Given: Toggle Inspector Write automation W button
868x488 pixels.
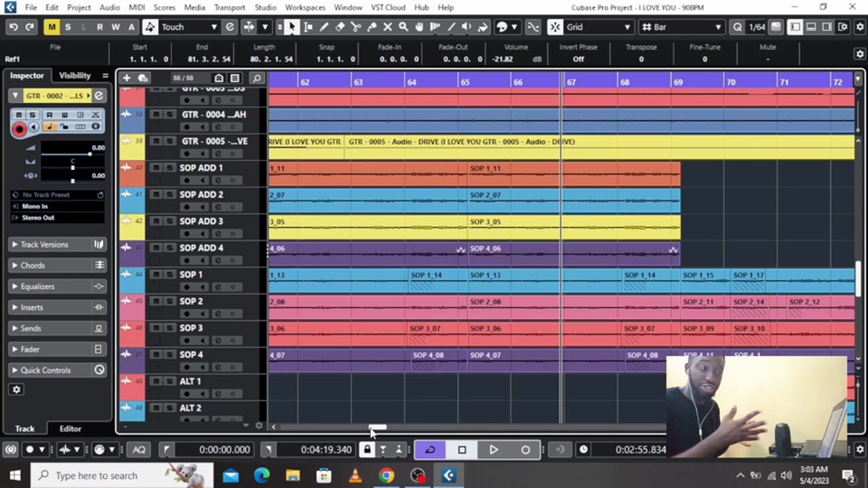Looking at the screenshot, I should [x=65, y=115].
